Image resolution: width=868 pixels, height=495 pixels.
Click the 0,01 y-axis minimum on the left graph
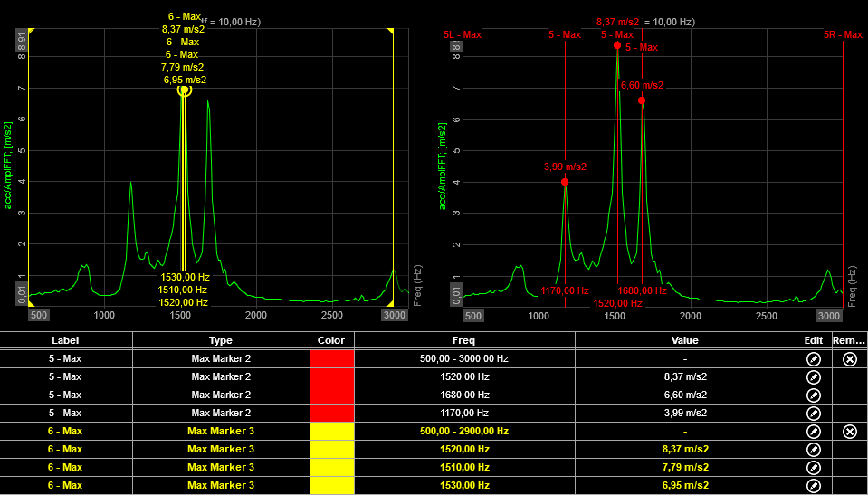pos(22,295)
